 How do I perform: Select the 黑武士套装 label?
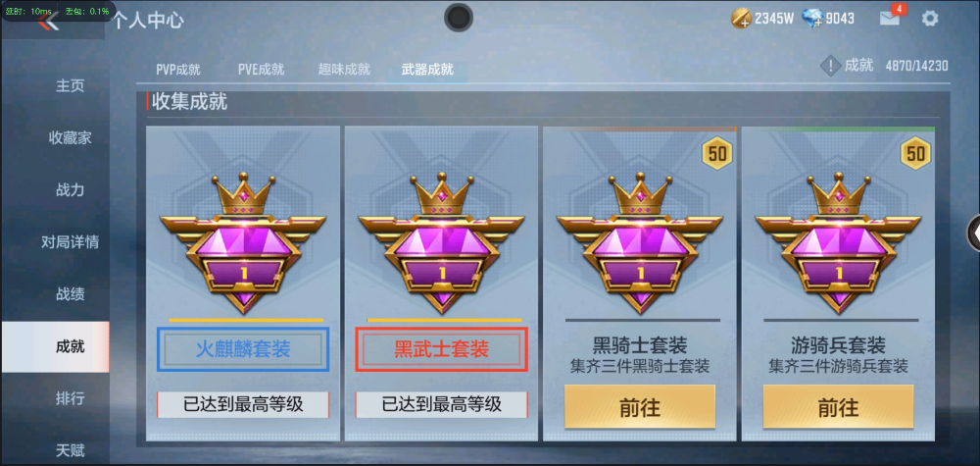pos(441,349)
